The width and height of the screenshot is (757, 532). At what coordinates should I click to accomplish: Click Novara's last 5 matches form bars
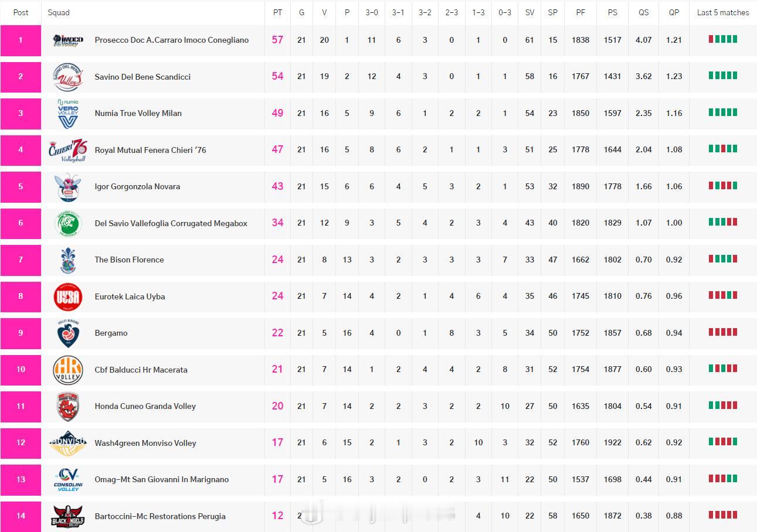(x=723, y=186)
